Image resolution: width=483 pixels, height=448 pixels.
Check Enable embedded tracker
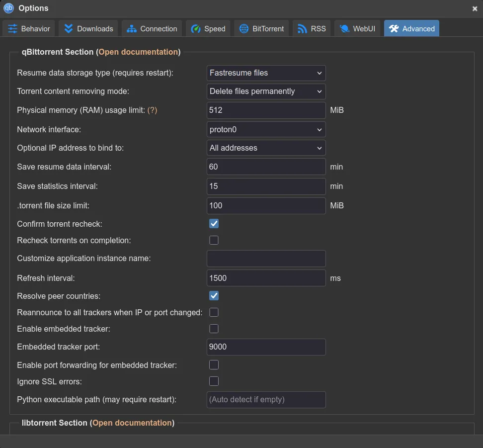[x=214, y=329]
